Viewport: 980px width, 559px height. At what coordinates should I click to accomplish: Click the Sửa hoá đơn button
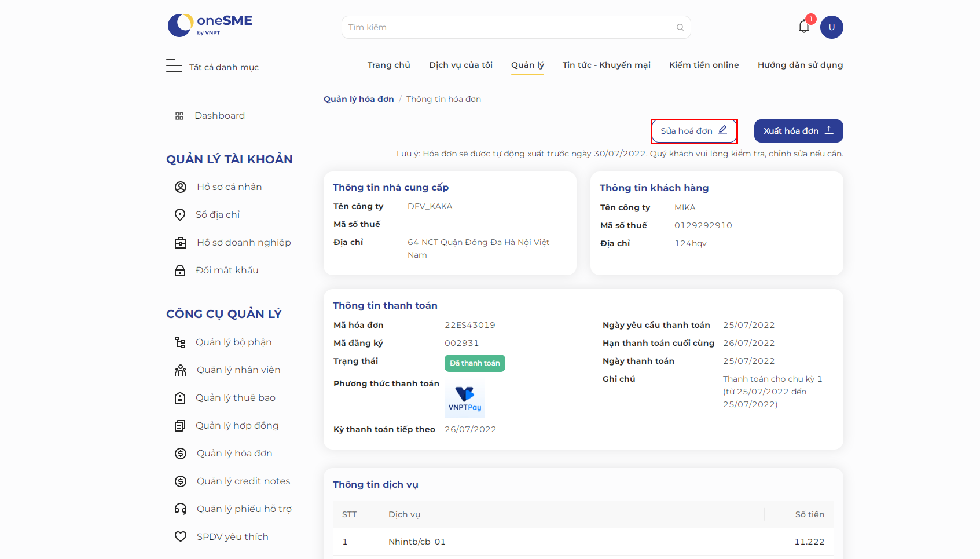694,131
